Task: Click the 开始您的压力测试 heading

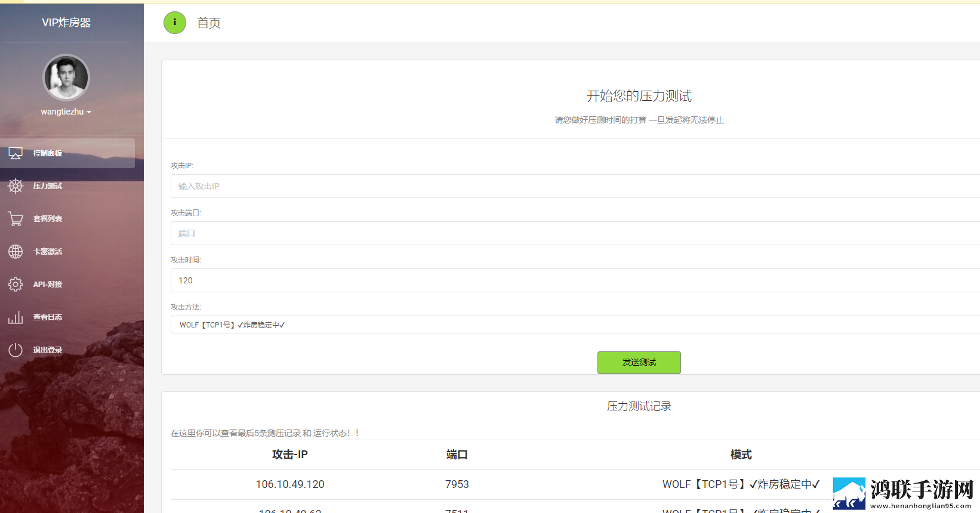Action: click(639, 96)
